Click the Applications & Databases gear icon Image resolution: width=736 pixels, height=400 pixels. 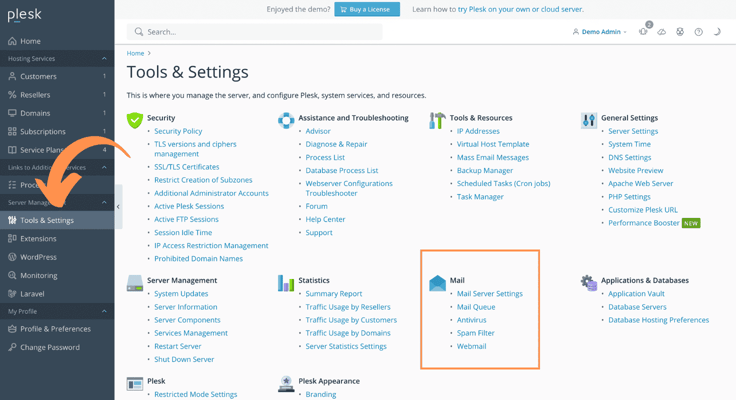coord(589,283)
